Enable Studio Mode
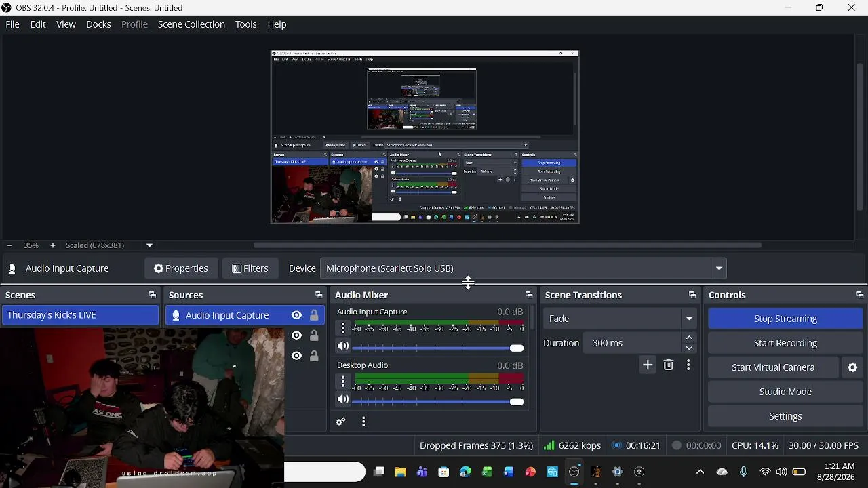 (x=785, y=392)
